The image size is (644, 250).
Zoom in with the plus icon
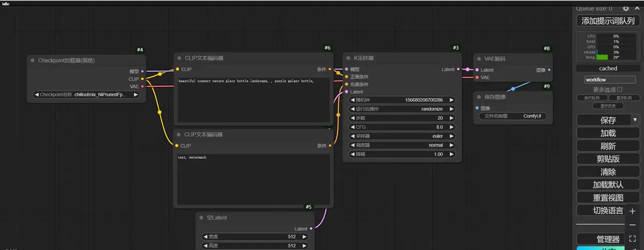[x=632, y=211]
